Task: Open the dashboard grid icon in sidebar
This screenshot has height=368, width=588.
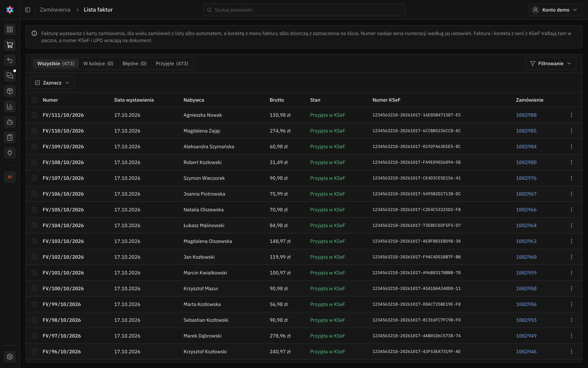Action: [x=10, y=29]
